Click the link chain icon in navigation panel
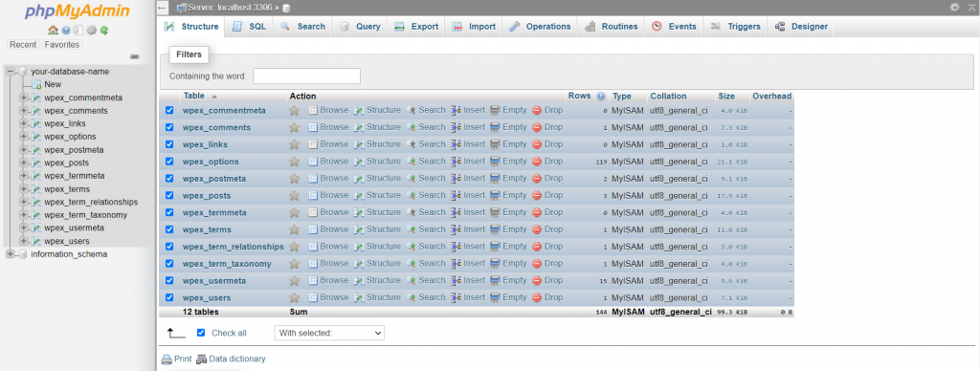980x371 pixels. 134,56
